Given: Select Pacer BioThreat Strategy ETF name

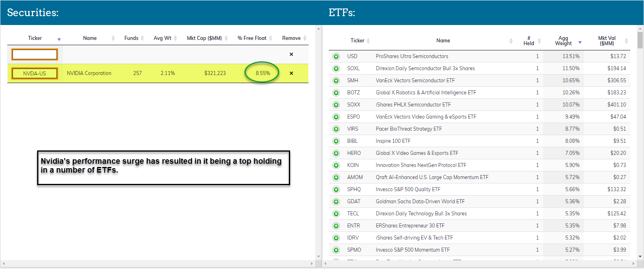Looking at the screenshot, I should [x=409, y=129].
